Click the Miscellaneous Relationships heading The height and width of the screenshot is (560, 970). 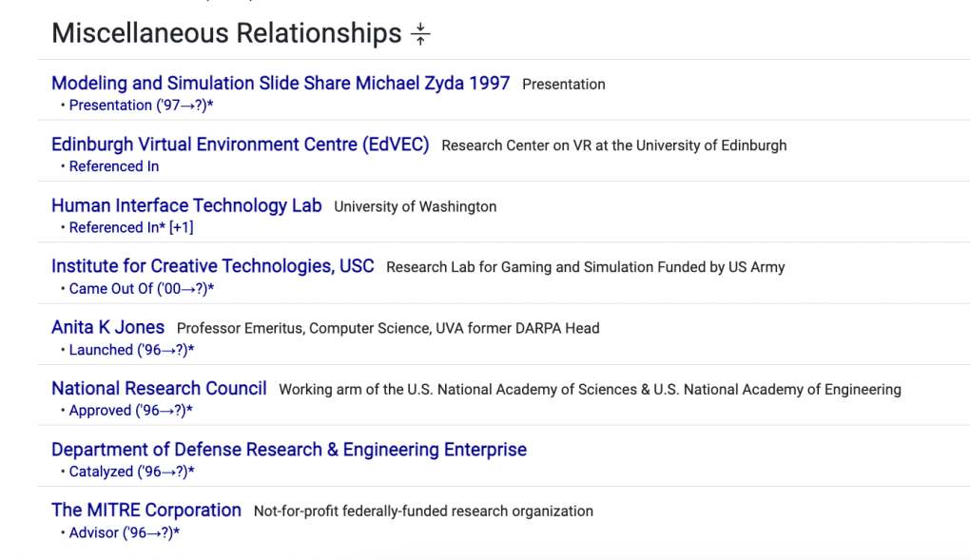[226, 33]
